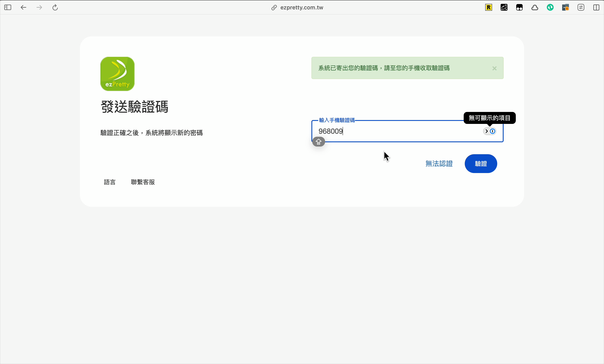
Task: Open the black translate extension icon
Action: point(504,7)
